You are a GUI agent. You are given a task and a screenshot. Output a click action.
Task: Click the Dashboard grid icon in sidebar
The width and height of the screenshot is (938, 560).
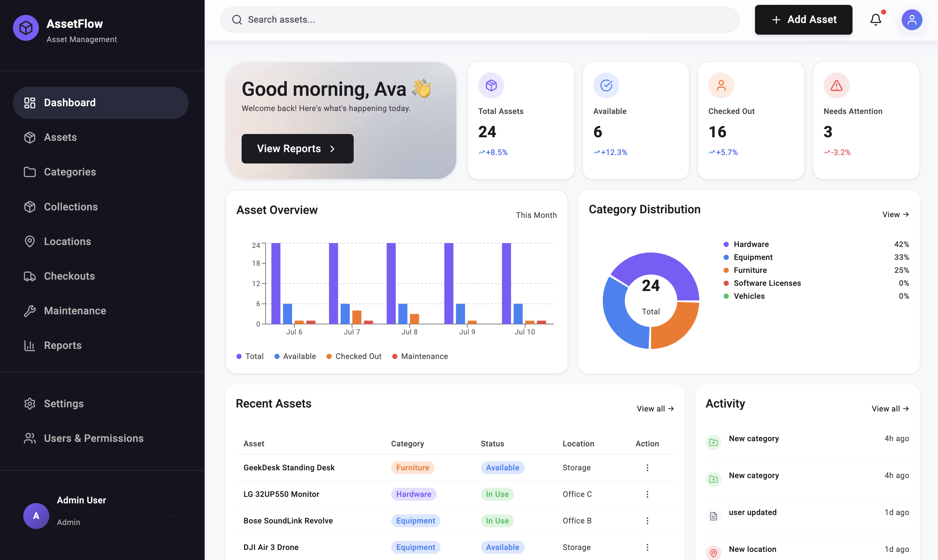click(x=29, y=103)
